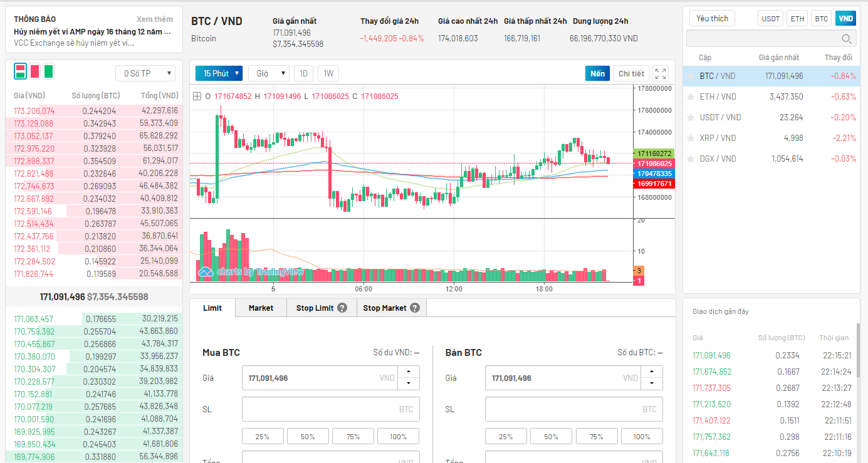The width and height of the screenshot is (868, 463).
Task: Decrease sell price with down arrow
Action: point(652,383)
